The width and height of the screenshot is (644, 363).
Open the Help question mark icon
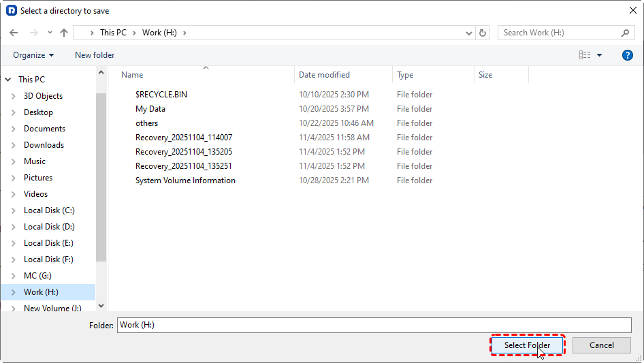[x=628, y=55]
